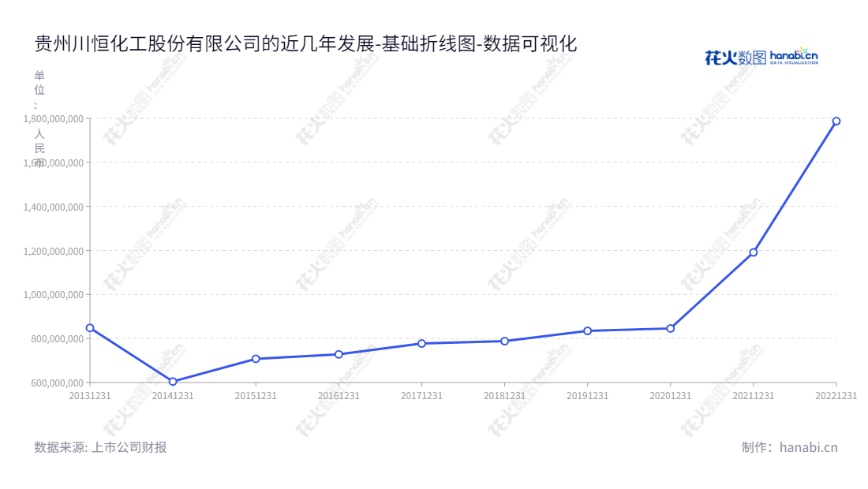The height and width of the screenshot is (489, 868).
Task: Click the x-axis label 20201231
Action: coord(671,395)
